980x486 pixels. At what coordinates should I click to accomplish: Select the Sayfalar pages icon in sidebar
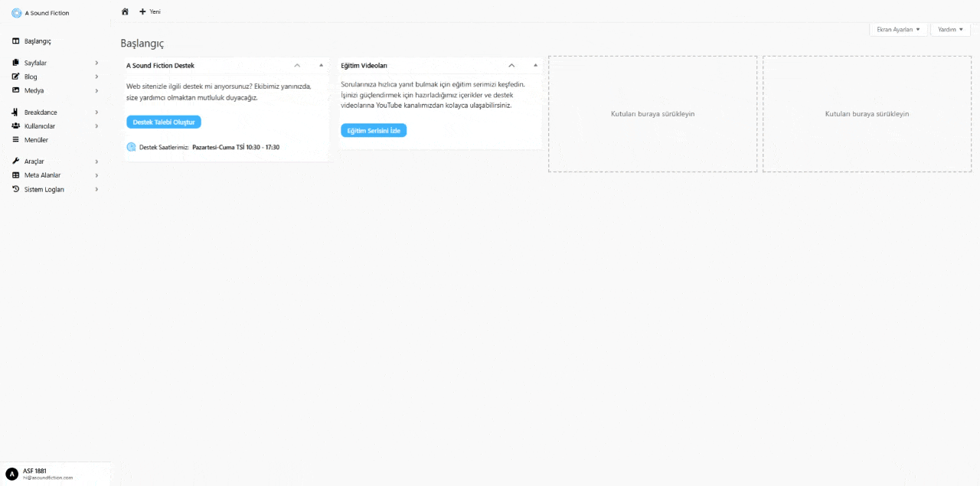coord(16,63)
